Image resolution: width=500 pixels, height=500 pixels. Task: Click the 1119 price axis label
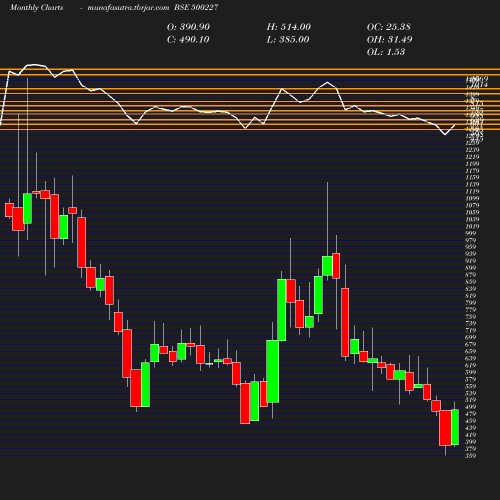pyautogui.click(x=472, y=192)
